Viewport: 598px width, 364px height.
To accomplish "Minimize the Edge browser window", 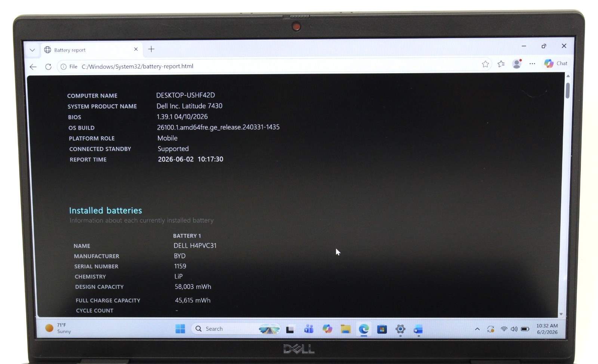I will pyautogui.click(x=524, y=46).
